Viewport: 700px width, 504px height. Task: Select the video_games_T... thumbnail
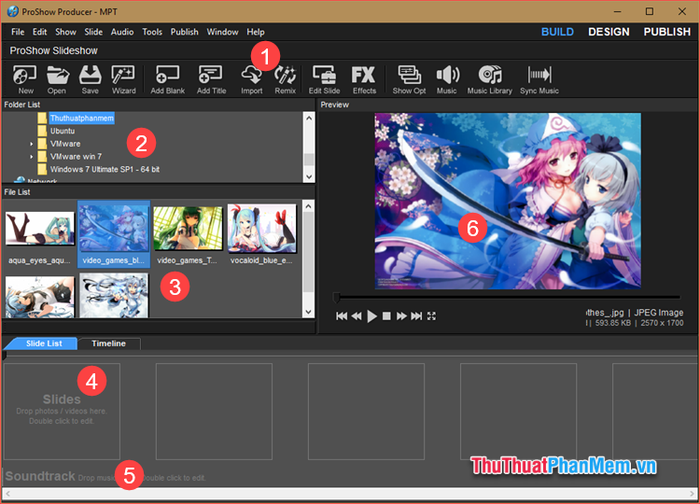click(188, 234)
